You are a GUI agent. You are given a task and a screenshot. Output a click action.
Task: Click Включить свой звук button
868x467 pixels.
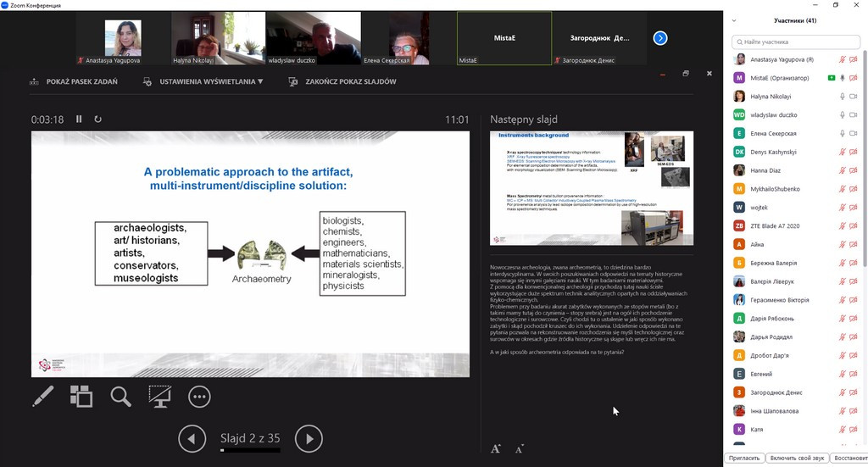(797, 459)
